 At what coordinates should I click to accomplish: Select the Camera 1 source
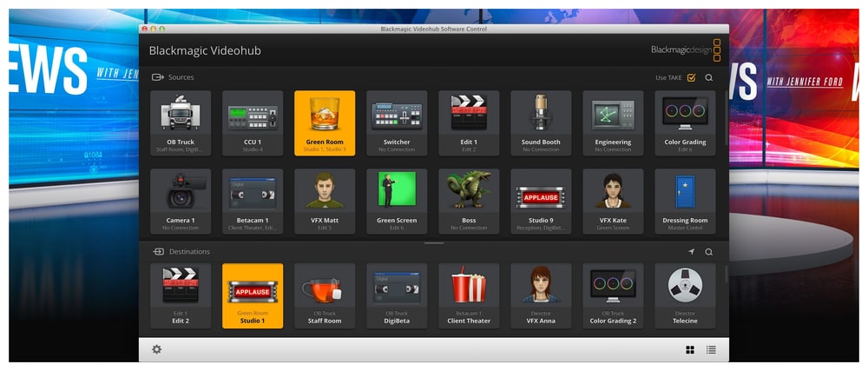pyautogui.click(x=181, y=202)
